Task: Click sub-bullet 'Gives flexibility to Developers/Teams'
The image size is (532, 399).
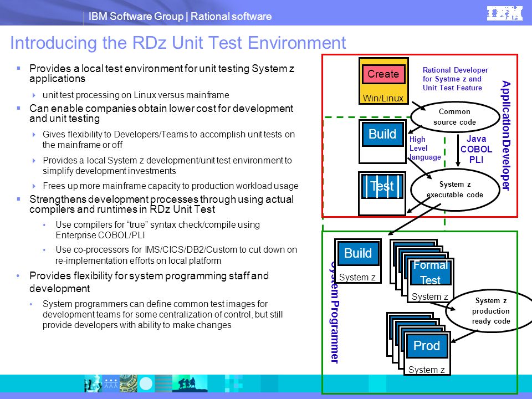Action: 168,140
